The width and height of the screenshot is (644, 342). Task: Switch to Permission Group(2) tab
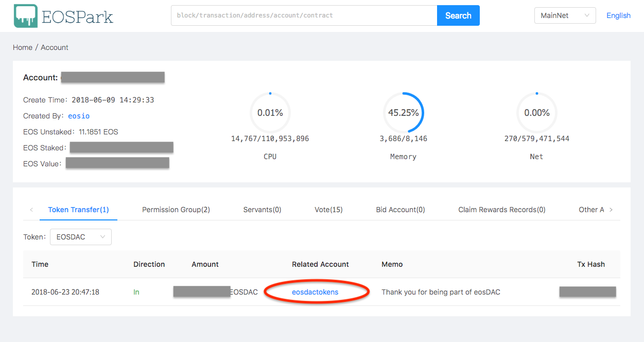[x=176, y=210]
